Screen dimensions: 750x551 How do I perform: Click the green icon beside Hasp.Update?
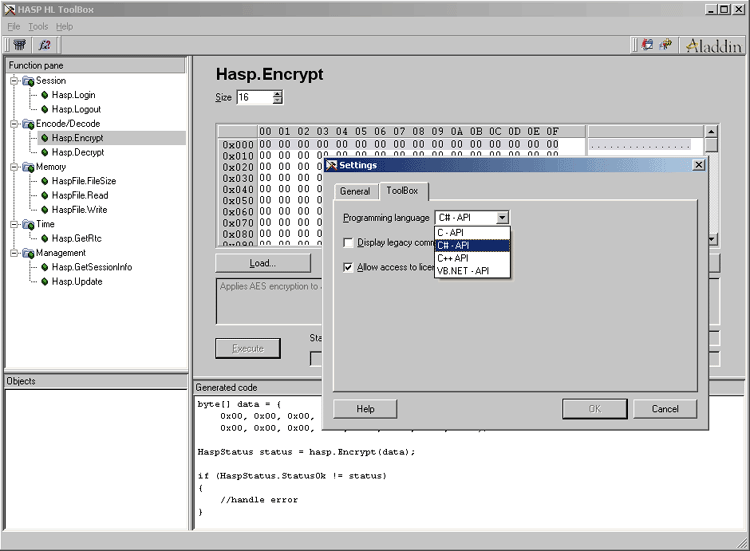(x=44, y=281)
